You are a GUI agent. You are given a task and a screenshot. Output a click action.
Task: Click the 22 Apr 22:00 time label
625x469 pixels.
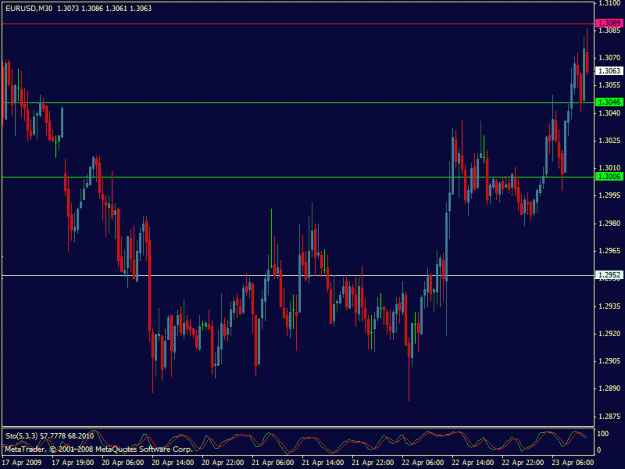tap(523, 463)
